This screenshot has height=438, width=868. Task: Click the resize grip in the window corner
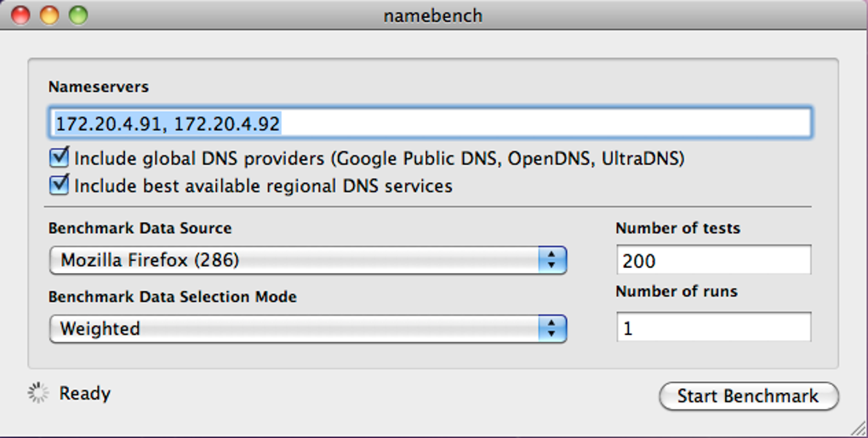click(x=858, y=428)
